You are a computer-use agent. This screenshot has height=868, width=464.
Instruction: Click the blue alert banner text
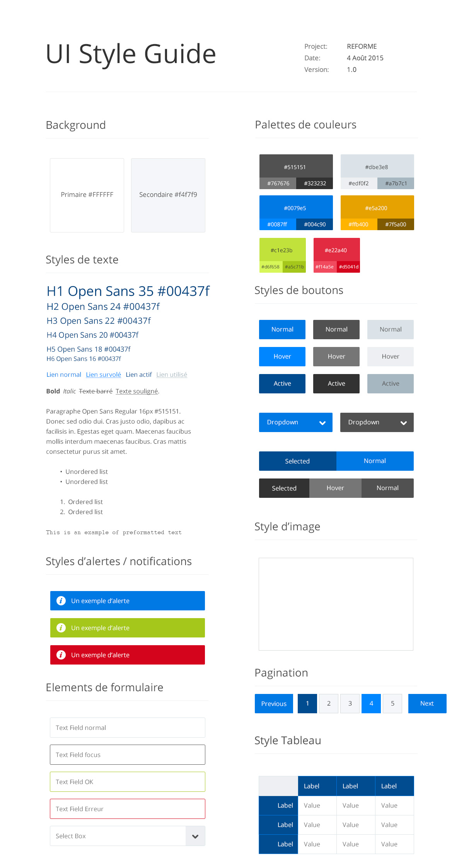pos(100,601)
